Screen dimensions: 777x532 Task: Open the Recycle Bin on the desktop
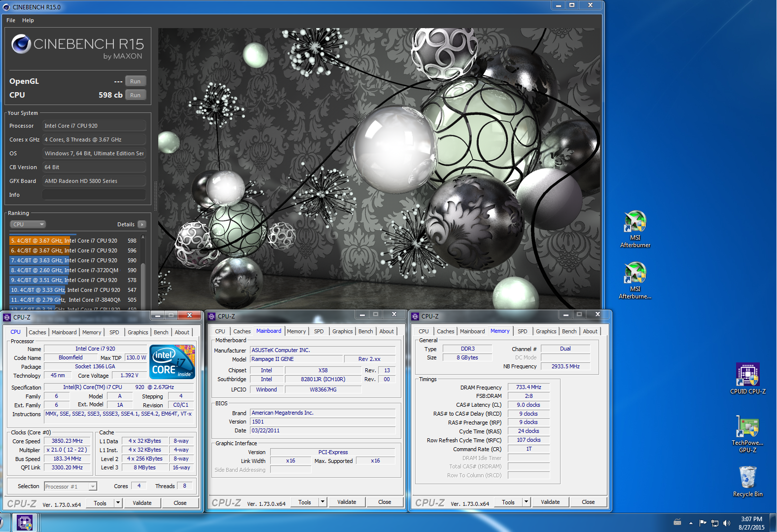tap(747, 481)
